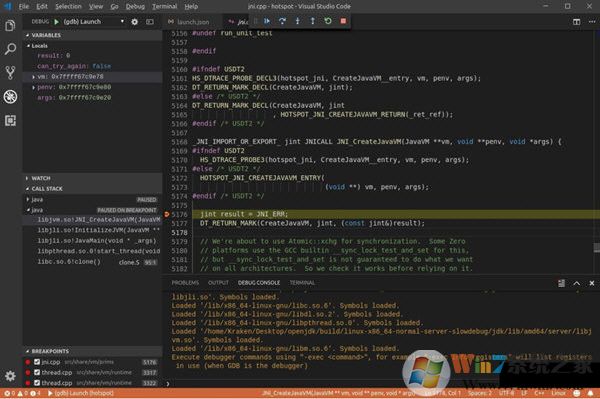Open the Search view in activity bar
Image resolution: width=600 pixels, height=399 pixels.
[10, 49]
